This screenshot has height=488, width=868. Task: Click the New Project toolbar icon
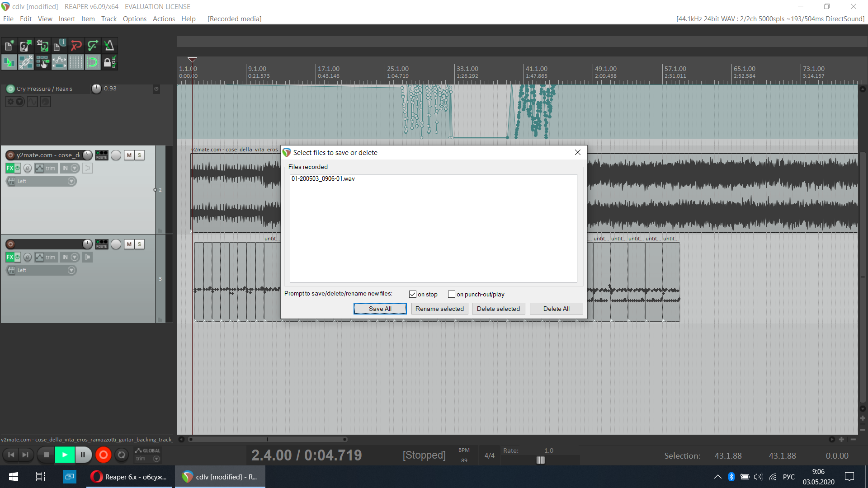[x=9, y=46]
